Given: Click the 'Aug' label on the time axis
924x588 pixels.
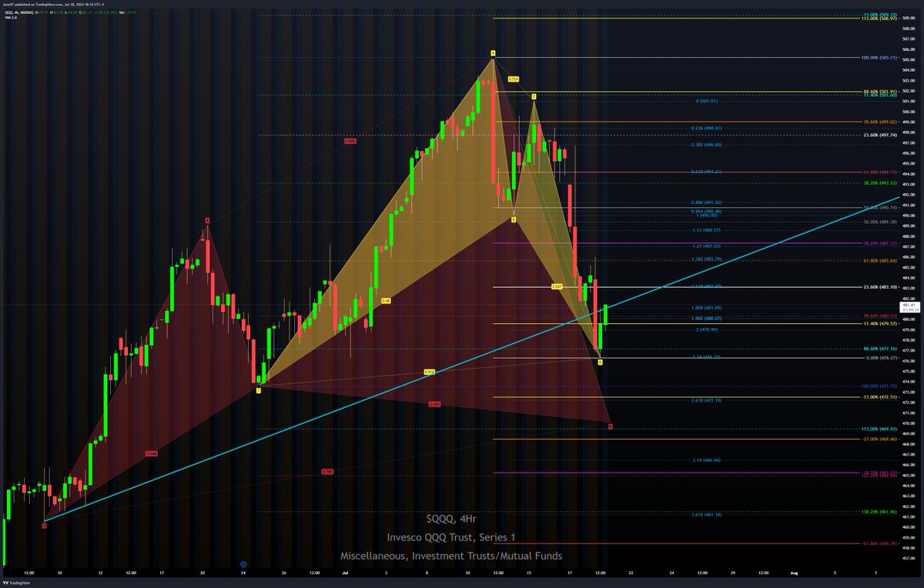Looking at the screenshot, I should [794, 573].
